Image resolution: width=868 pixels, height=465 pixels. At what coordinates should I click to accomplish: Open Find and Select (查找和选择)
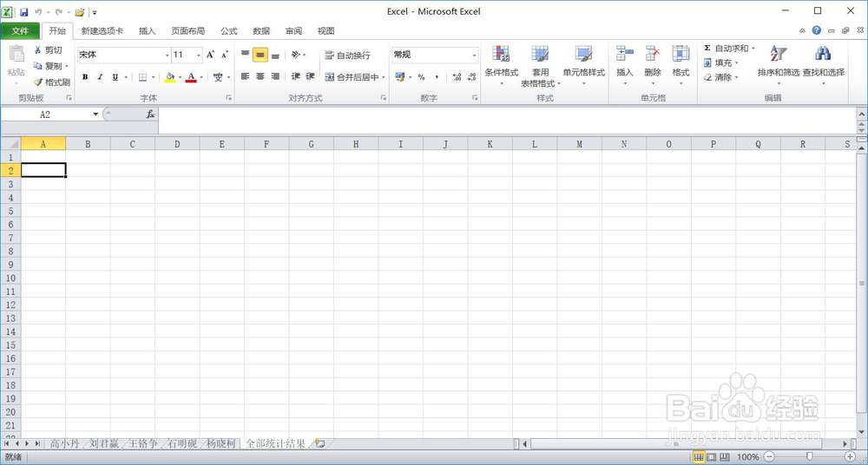[823, 65]
